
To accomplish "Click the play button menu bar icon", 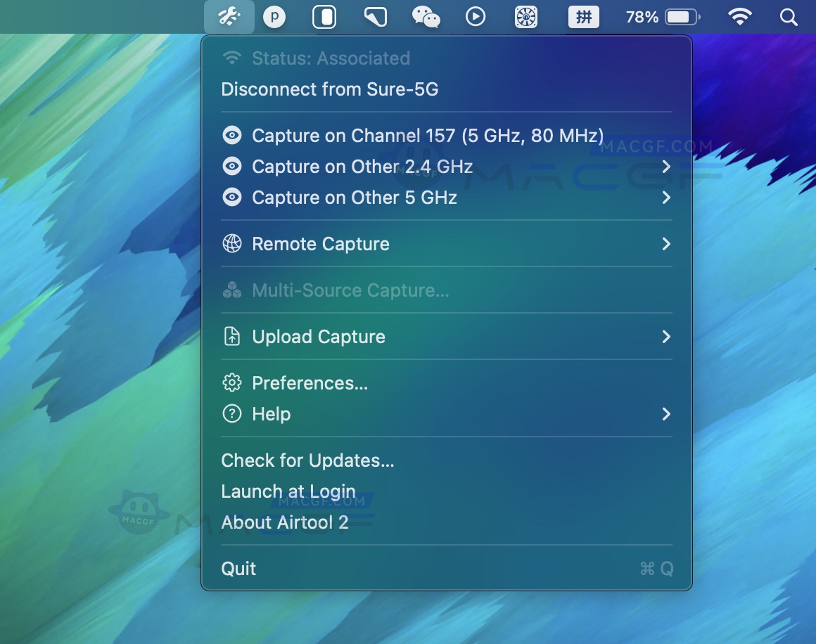I will [x=476, y=16].
